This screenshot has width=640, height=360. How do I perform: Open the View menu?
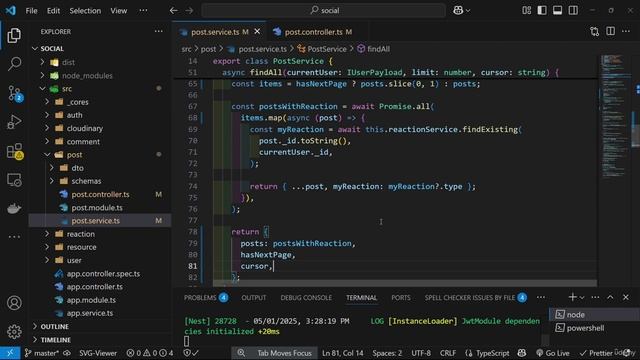pos(118,11)
